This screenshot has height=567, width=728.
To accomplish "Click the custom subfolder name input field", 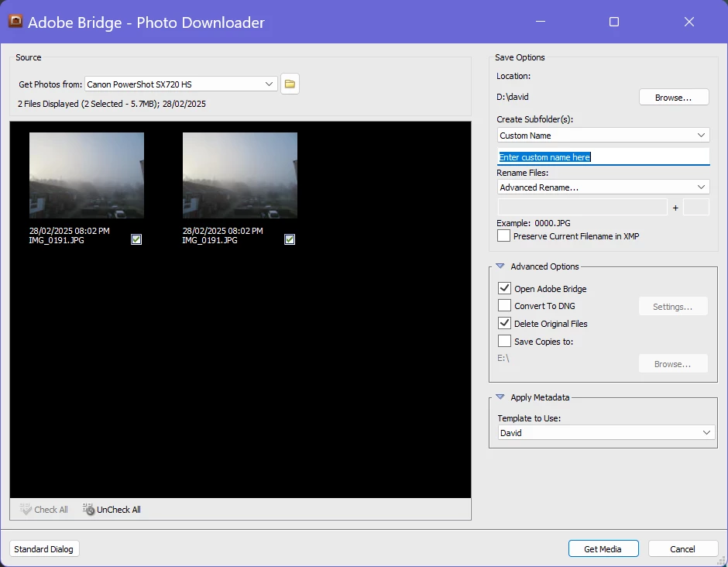I will tap(603, 157).
